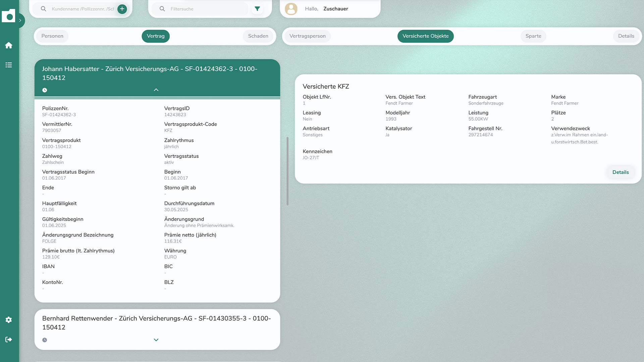The image size is (644, 362).
Task: Open settings gear in sidebar
Action: tap(9, 320)
